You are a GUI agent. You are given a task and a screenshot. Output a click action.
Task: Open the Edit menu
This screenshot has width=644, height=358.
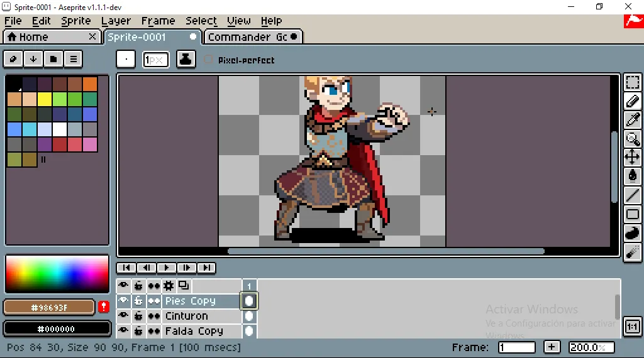tap(41, 21)
